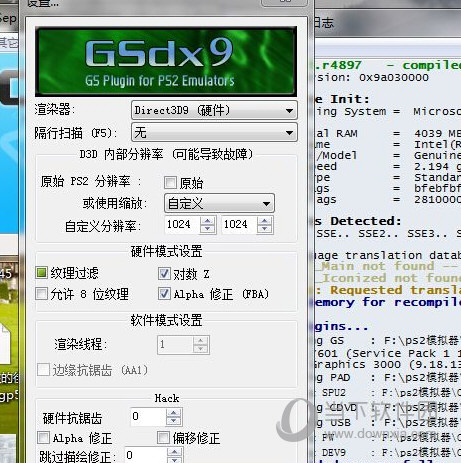Click the 日志 log window title

[324, 23]
